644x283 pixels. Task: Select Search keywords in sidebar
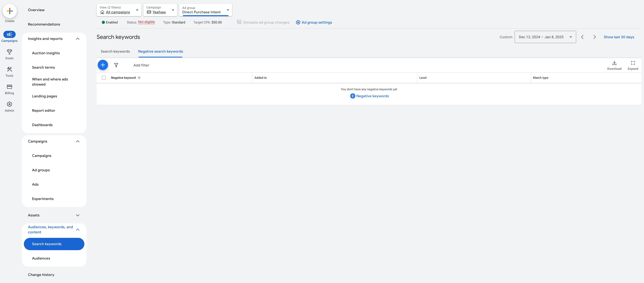[x=54, y=244]
